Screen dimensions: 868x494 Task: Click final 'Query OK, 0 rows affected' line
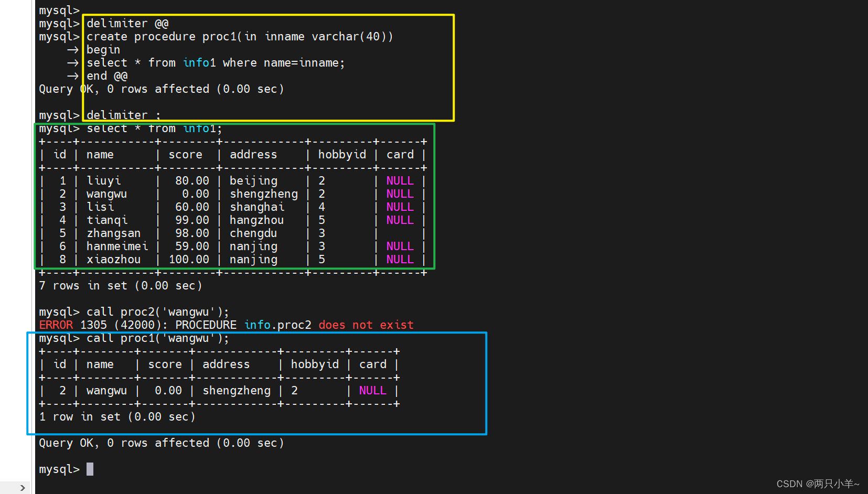162,443
